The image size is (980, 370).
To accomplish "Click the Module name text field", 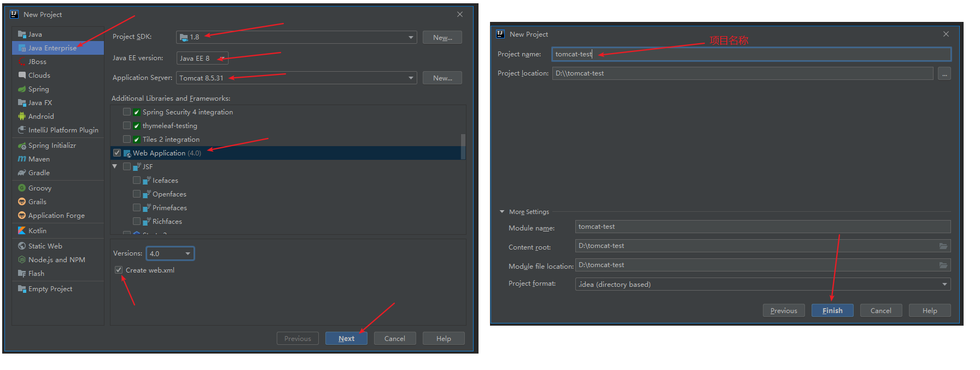I will (763, 227).
